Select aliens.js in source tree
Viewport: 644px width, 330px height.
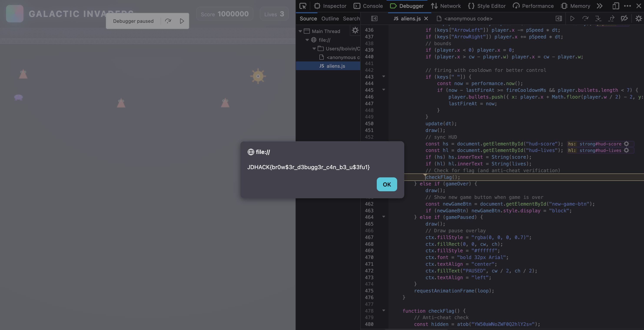(x=335, y=66)
